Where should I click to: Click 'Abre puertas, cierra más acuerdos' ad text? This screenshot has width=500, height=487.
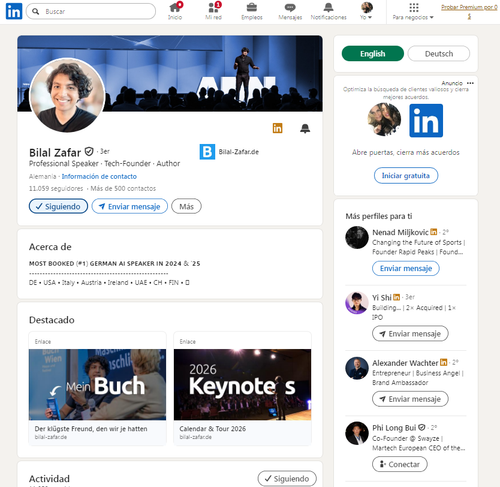pyautogui.click(x=406, y=152)
